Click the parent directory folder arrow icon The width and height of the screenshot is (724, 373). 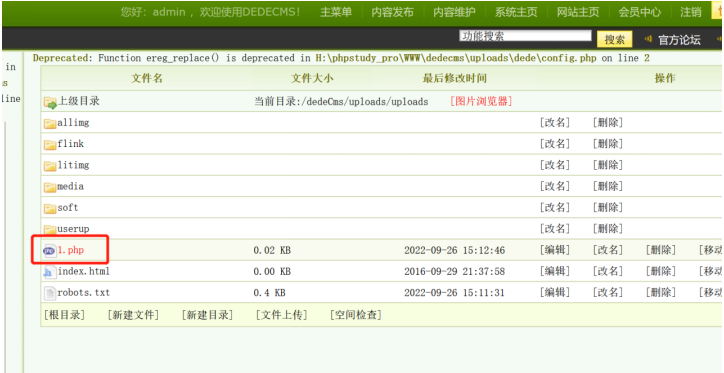[x=50, y=102]
